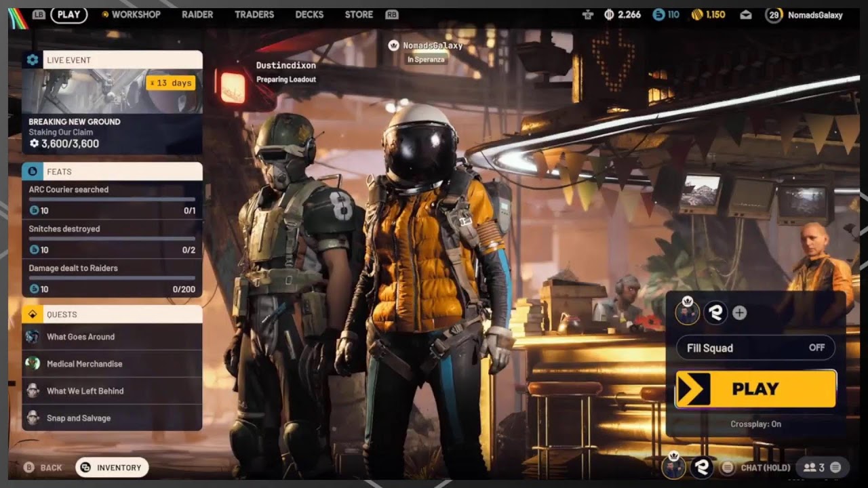Click the Snap and Salvage quest portrait
868x488 pixels.
(33, 418)
